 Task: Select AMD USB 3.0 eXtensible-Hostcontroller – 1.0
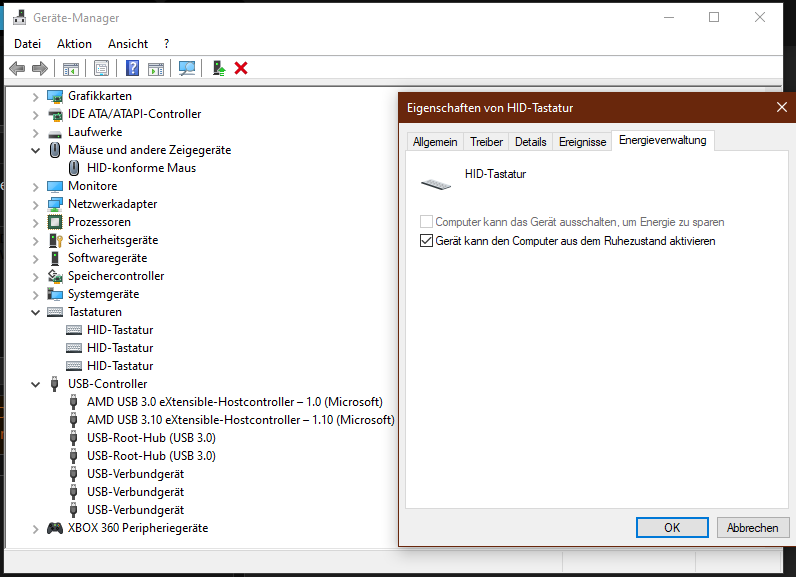click(235, 402)
